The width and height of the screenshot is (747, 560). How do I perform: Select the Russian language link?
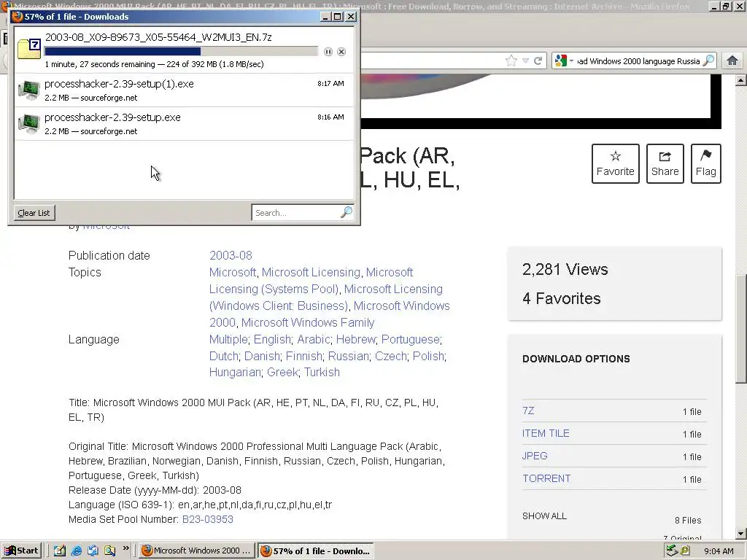pyautogui.click(x=348, y=356)
